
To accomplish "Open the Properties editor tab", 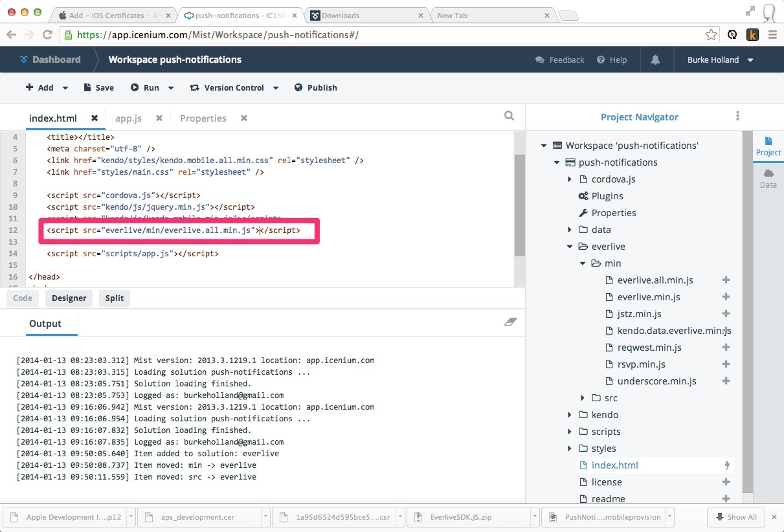I will tap(203, 118).
